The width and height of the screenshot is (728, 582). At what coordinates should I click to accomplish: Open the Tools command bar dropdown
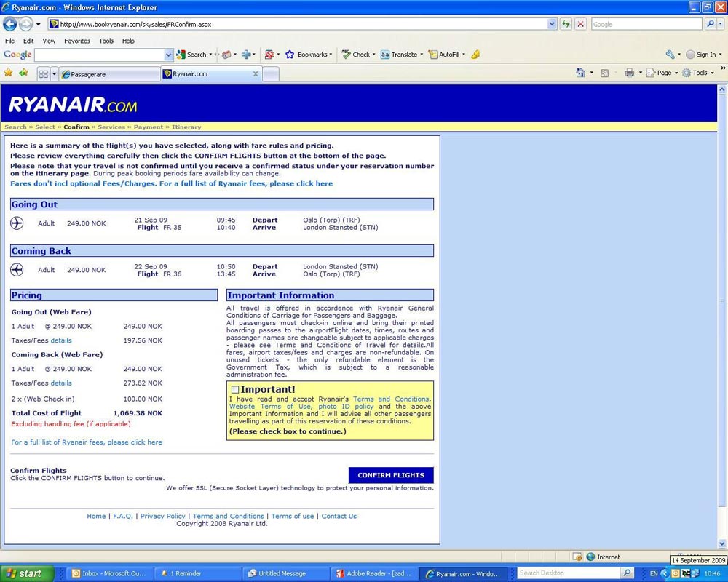point(698,73)
